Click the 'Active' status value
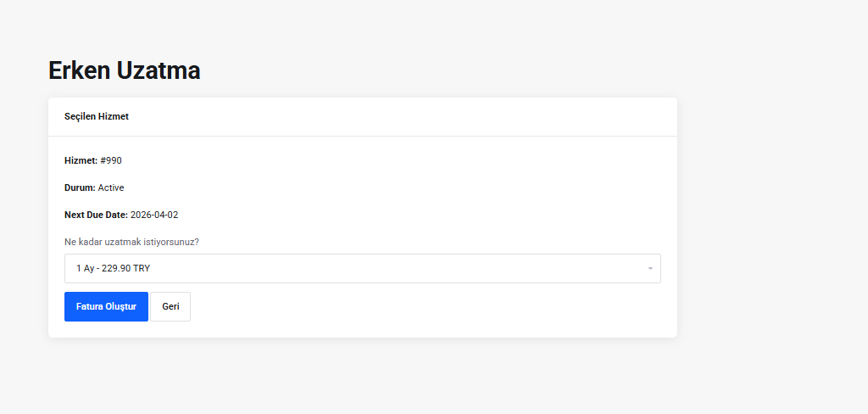868x414 pixels. tap(111, 187)
